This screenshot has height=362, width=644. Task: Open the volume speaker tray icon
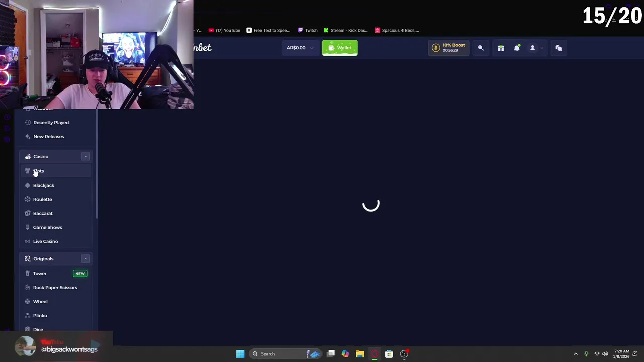[x=605, y=354]
